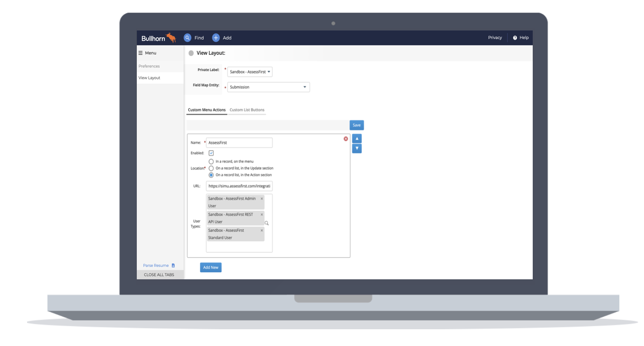The height and width of the screenshot is (346, 644).
Task: Click the Add New button
Action: tap(211, 268)
